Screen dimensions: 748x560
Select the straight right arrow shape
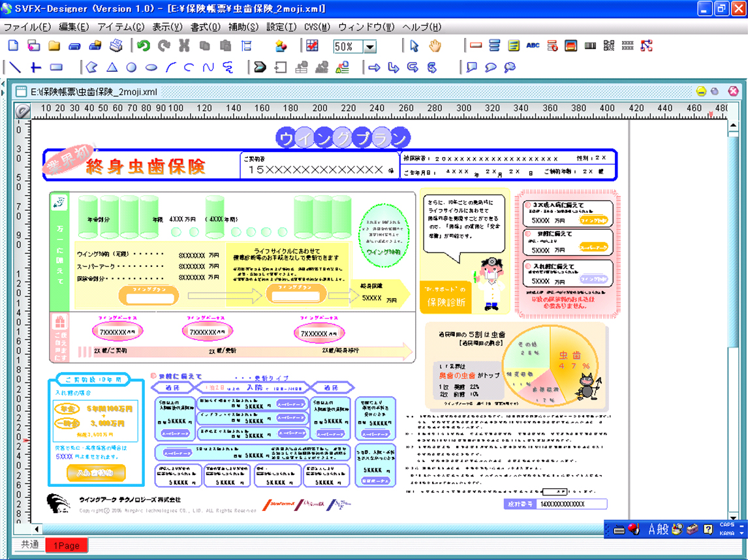point(375,67)
